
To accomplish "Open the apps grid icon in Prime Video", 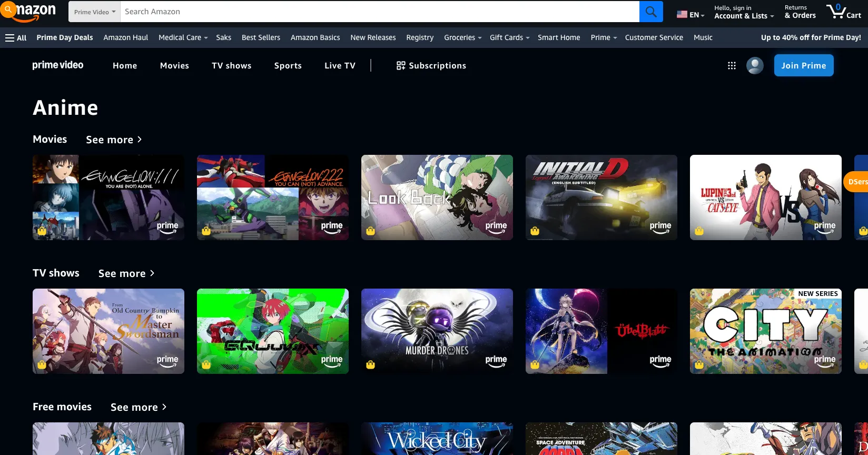I will (732, 66).
